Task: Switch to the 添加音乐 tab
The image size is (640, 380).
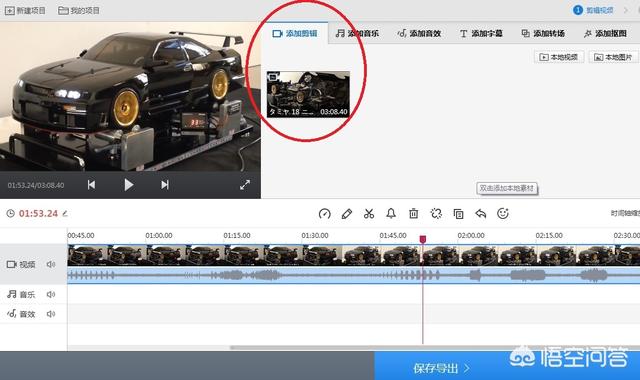Action: coord(357,33)
